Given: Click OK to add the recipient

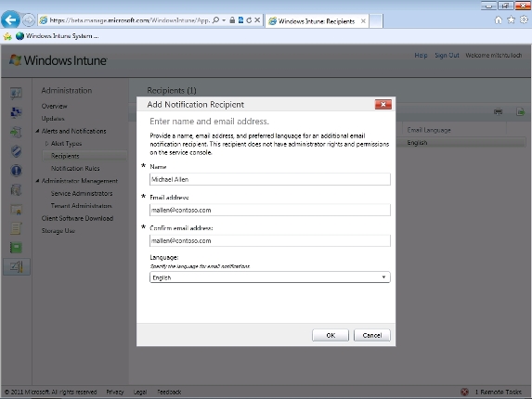Looking at the screenshot, I should (331, 335).
